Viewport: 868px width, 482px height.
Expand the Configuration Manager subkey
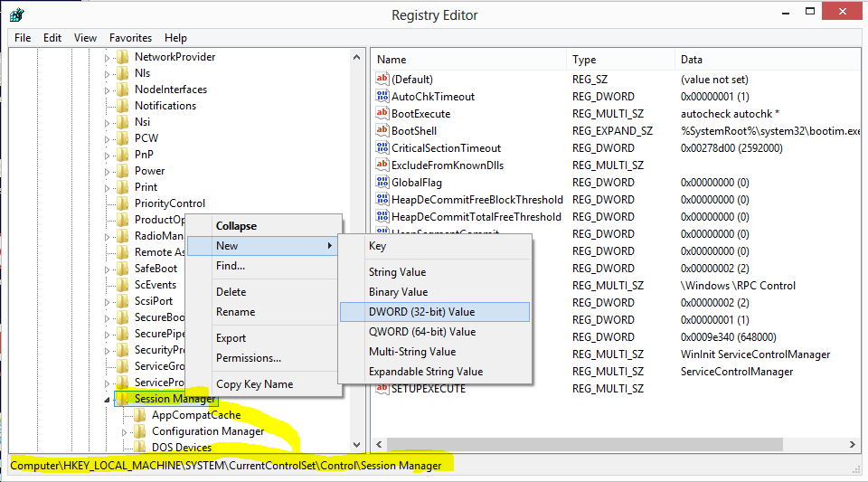(x=125, y=432)
